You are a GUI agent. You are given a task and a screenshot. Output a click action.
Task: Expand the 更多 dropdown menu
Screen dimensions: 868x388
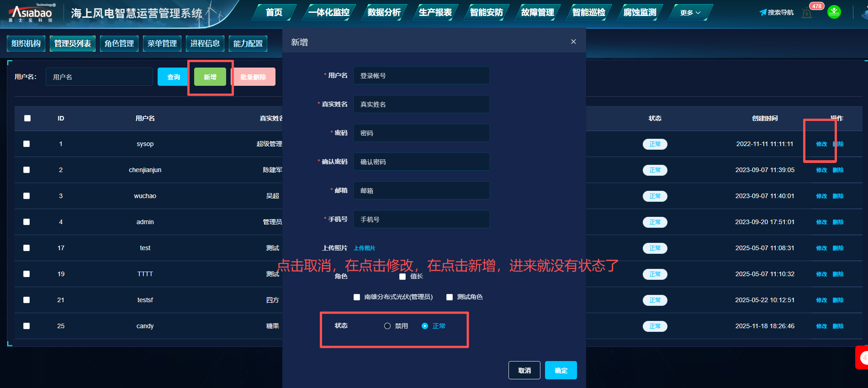point(690,13)
